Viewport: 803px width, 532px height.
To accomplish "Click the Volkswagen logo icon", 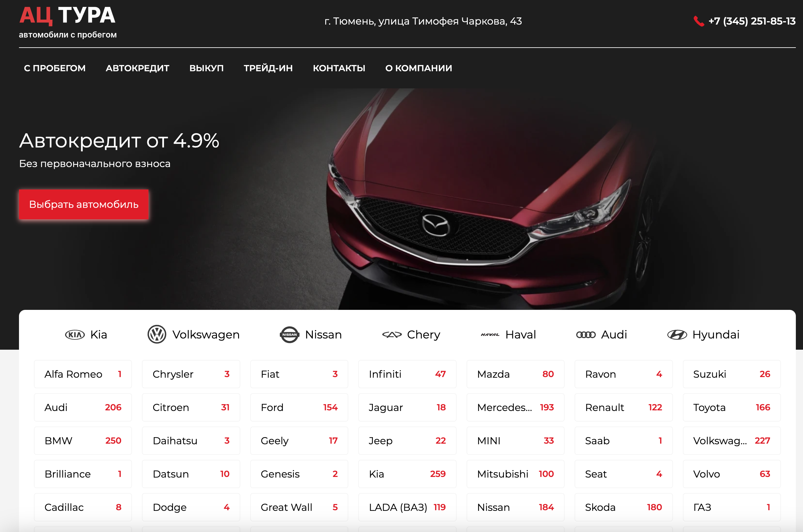I will click(157, 334).
